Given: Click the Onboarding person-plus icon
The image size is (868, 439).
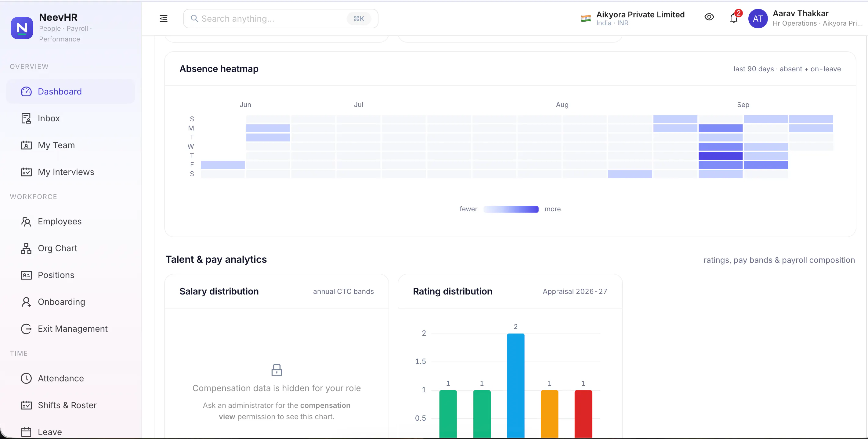Looking at the screenshot, I should point(26,302).
